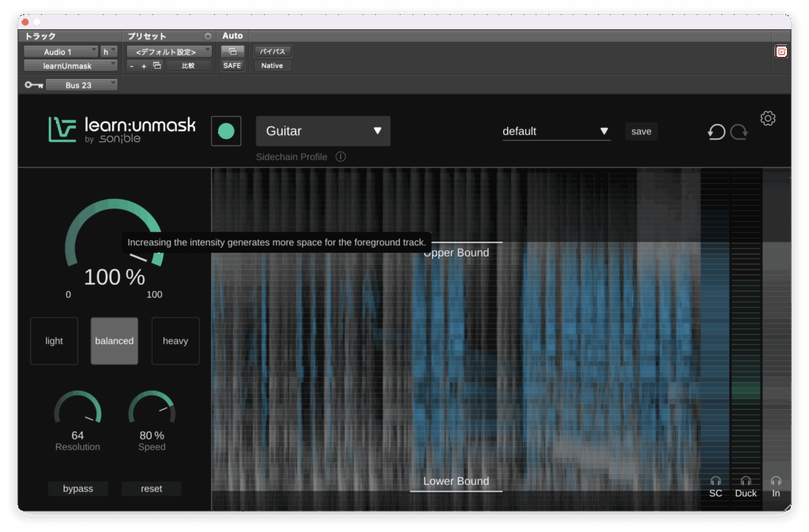Solo the In headphone monitor
This screenshot has height=532, width=809.
pos(776,481)
